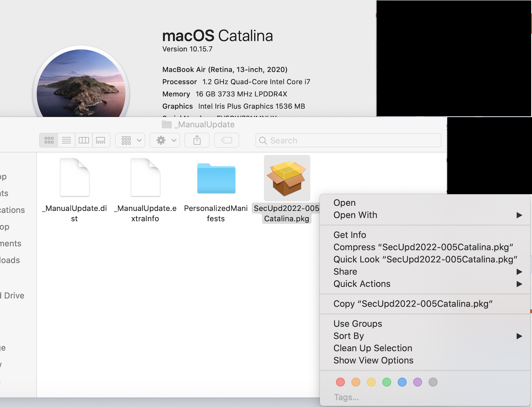532x407 pixels.
Task: Apply the red tag color
Action: point(340,382)
